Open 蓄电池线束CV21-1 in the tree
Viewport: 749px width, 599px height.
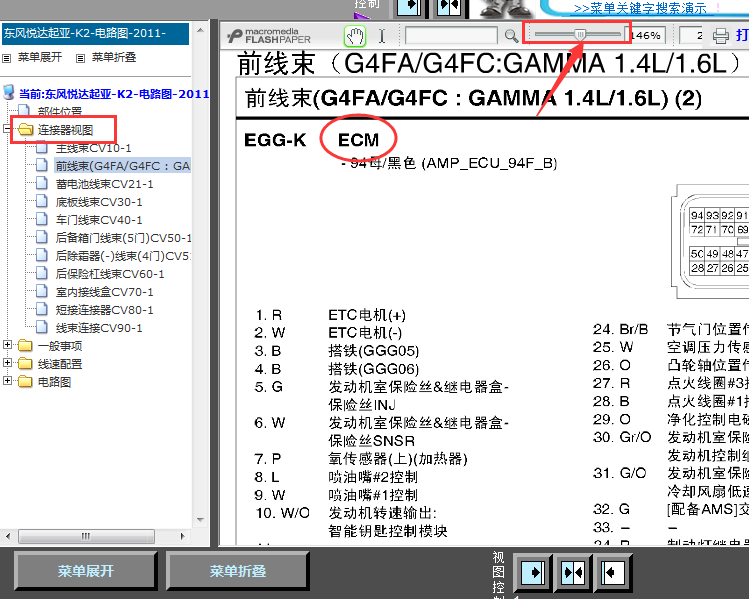[x=104, y=184]
